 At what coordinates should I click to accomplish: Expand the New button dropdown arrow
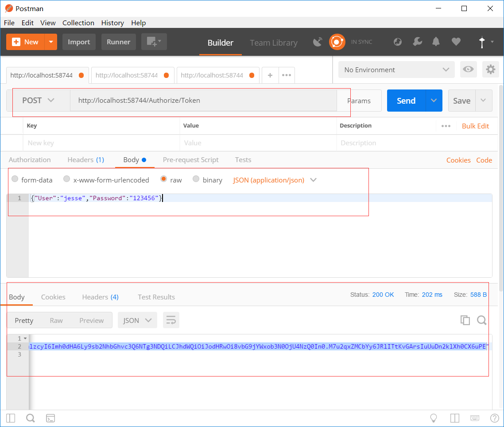[x=51, y=42]
